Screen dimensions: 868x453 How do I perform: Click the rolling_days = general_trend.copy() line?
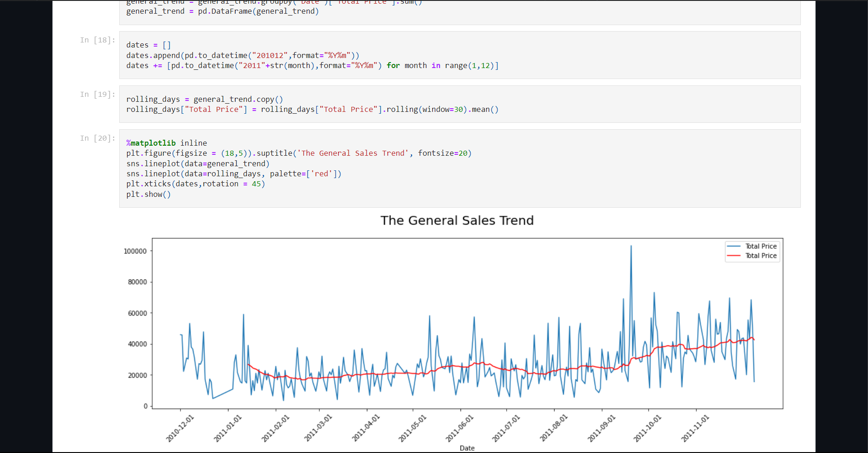click(205, 100)
